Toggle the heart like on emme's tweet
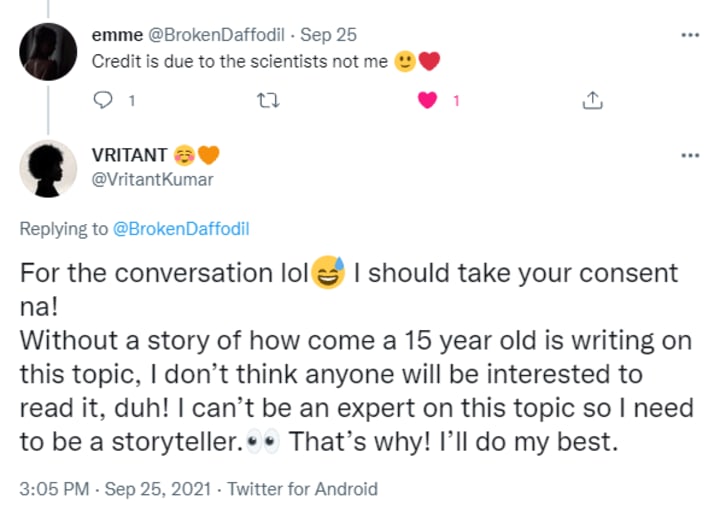 tap(428, 100)
